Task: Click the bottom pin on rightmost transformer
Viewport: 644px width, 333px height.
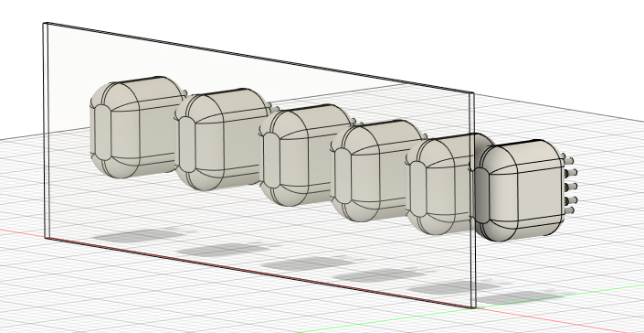Action: (569, 211)
